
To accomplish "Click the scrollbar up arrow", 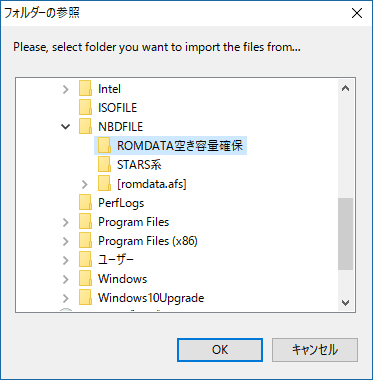I will 346,89.
